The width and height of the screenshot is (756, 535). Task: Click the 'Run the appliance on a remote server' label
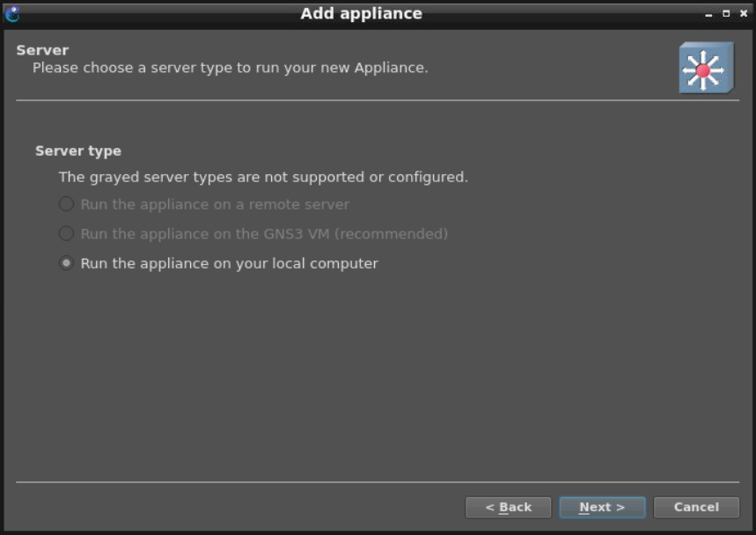[215, 204]
